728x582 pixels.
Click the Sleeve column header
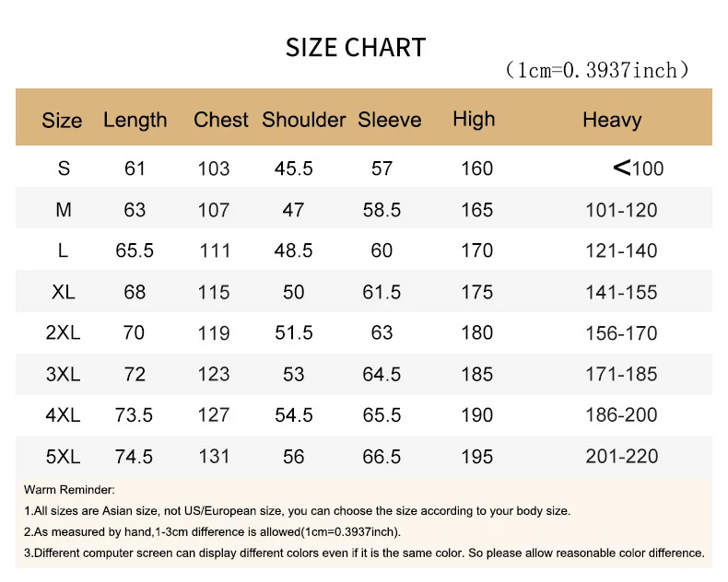click(x=389, y=120)
